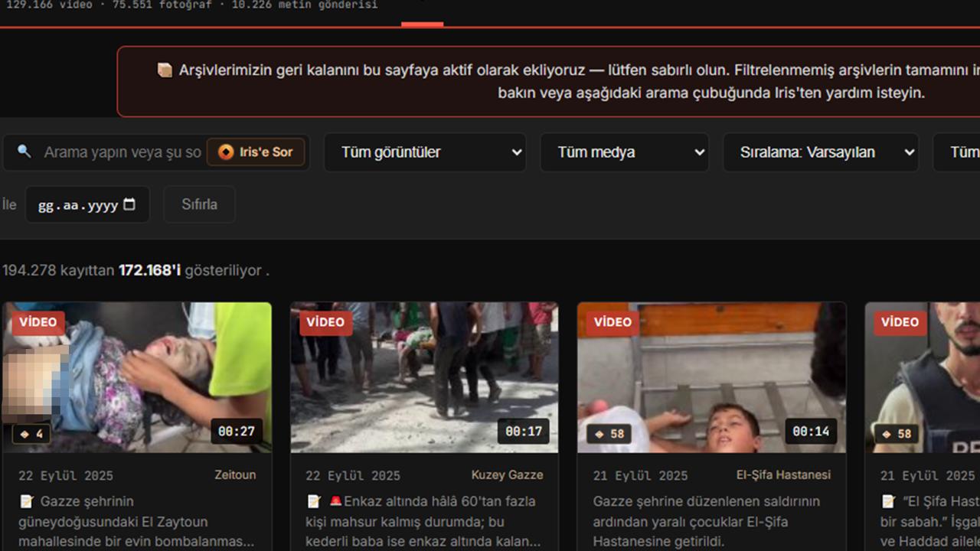
Task: Open the calendar picker icon in date field
Action: pos(129,204)
